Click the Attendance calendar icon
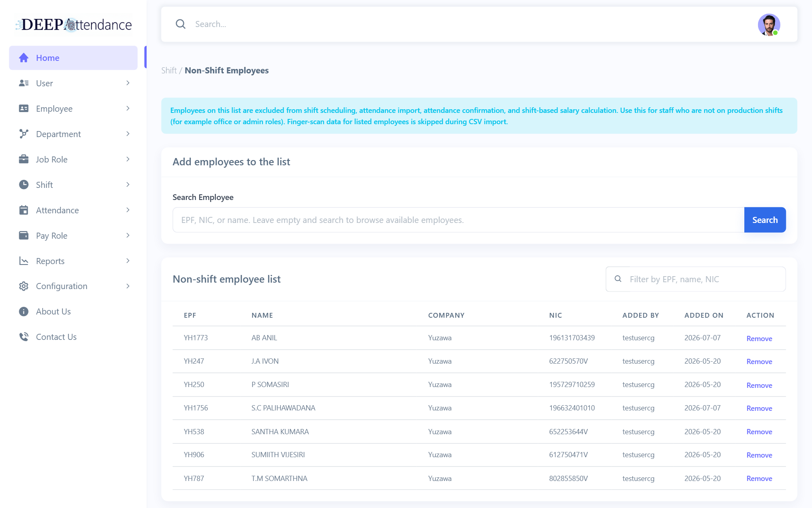 coord(24,210)
